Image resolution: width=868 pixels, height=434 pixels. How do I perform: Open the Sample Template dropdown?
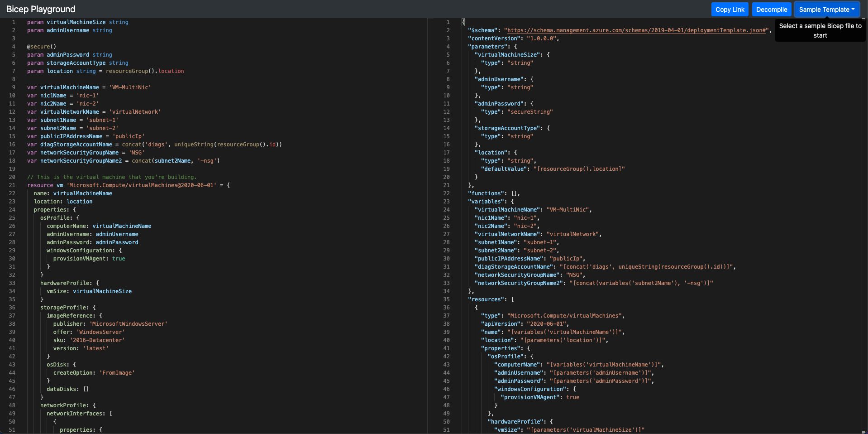pyautogui.click(x=826, y=10)
